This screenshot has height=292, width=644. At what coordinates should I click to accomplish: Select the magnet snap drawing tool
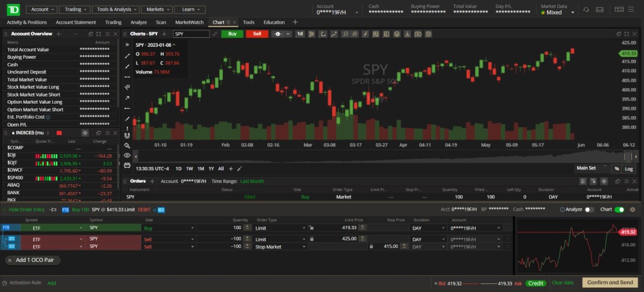(x=127, y=135)
